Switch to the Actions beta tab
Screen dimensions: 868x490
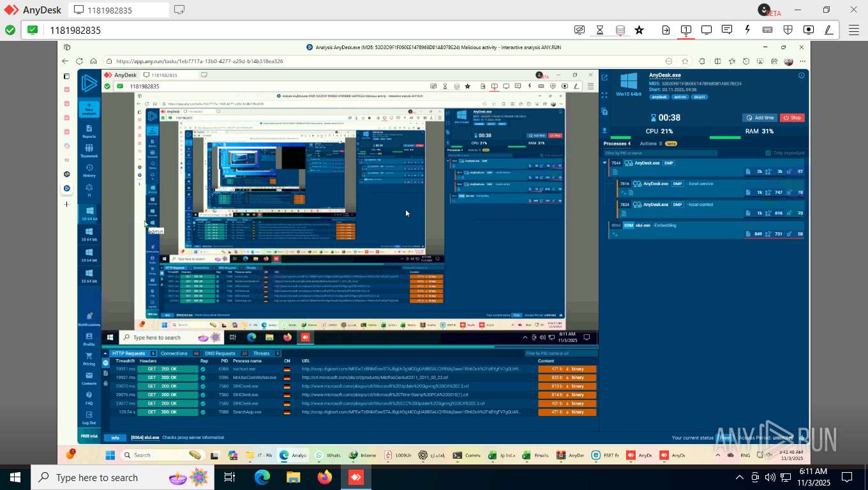pos(658,144)
